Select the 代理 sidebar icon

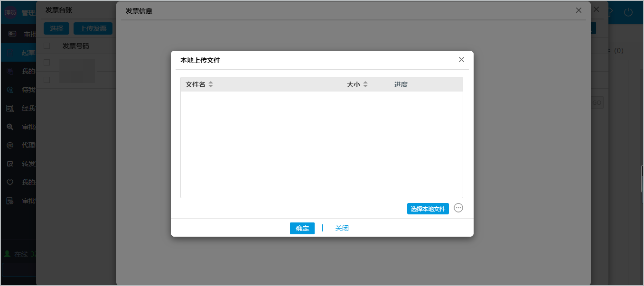click(9, 145)
